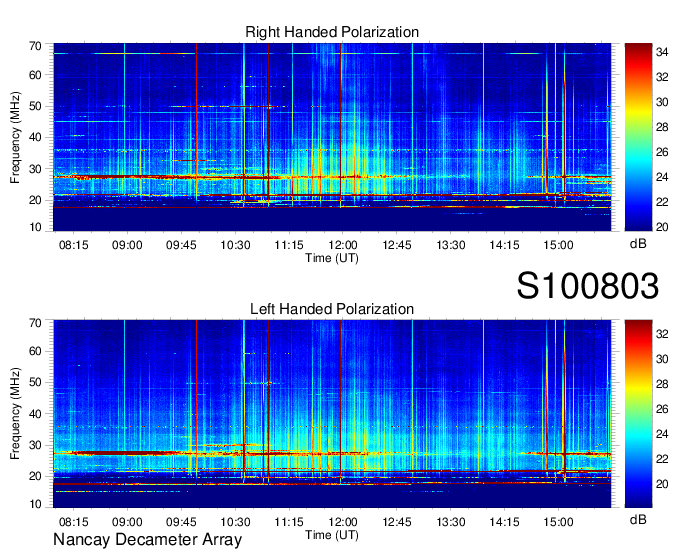
Task: Click the 14:15 time tick of top plot
Action: 504,245
